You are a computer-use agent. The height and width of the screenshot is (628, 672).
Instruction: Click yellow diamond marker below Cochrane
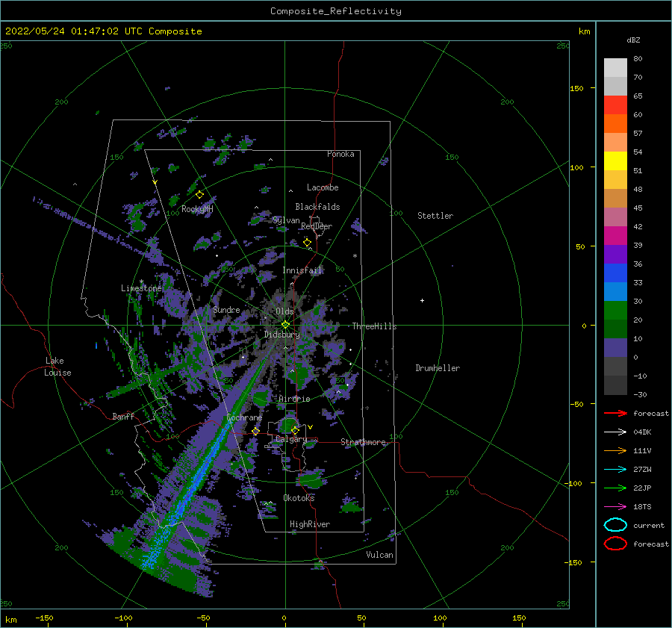[x=255, y=432]
